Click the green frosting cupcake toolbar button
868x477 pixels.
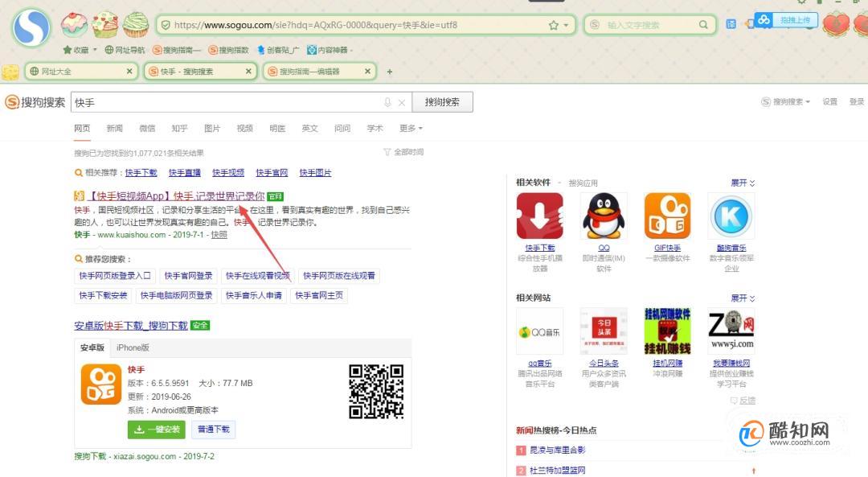click(x=136, y=24)
